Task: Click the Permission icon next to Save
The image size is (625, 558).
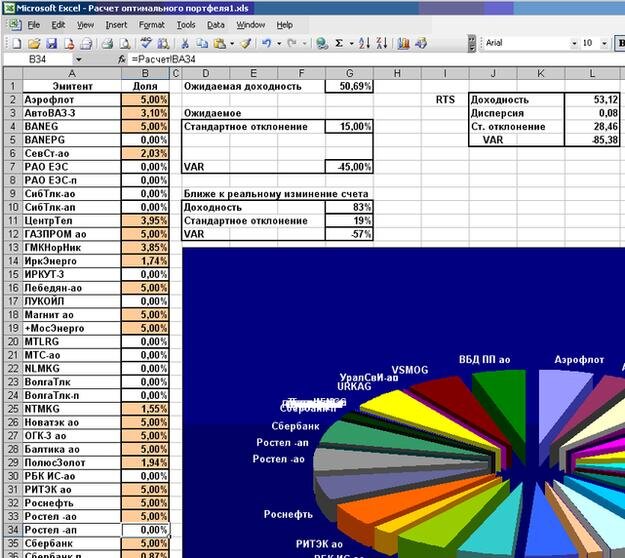Action: tap(69, 43)
